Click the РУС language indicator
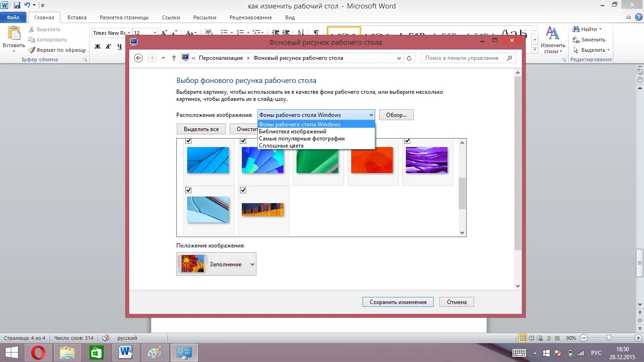The width and height of the screenshot is (644, 362). pyautogui.click(x=596, y=353)
